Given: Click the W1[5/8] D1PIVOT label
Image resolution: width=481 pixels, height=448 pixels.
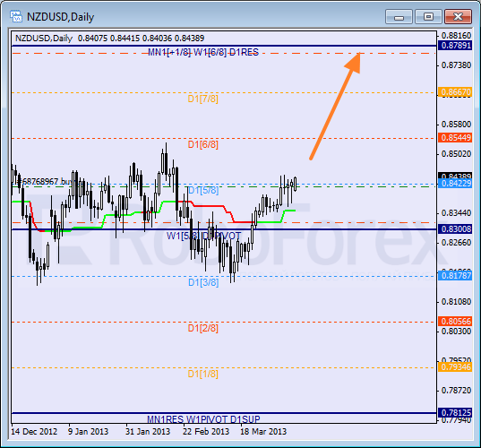Looking at the screenshot, I should click(x=203, y=236).
